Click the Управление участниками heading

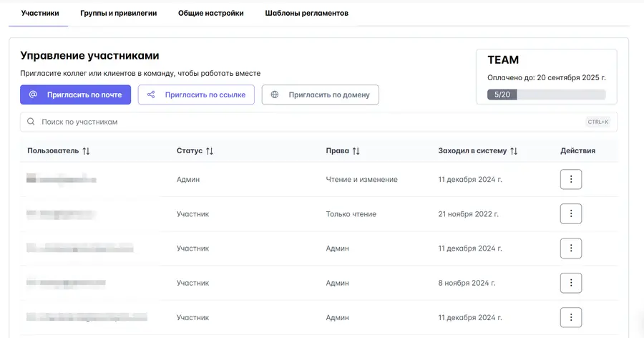(x=89, y=56)
